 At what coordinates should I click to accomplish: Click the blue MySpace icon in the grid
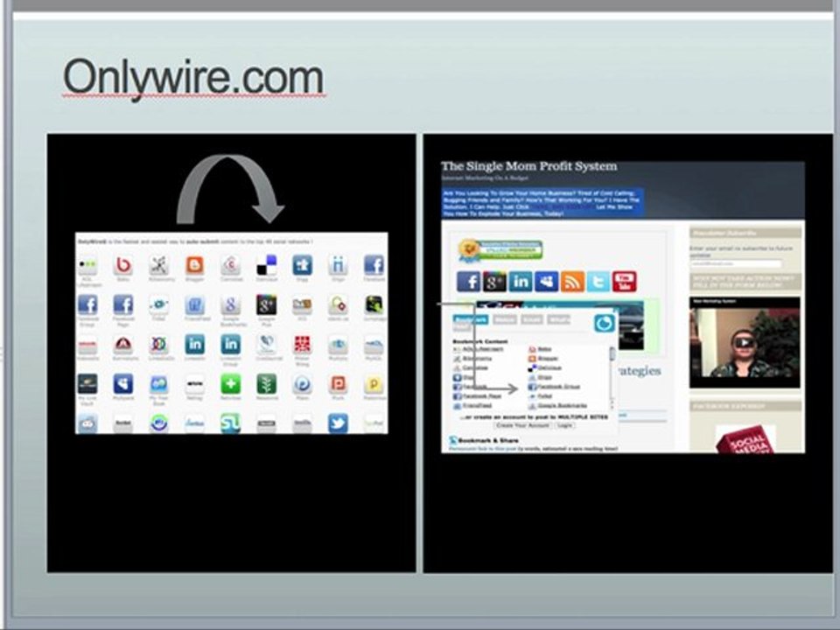[x=123, y=384]
